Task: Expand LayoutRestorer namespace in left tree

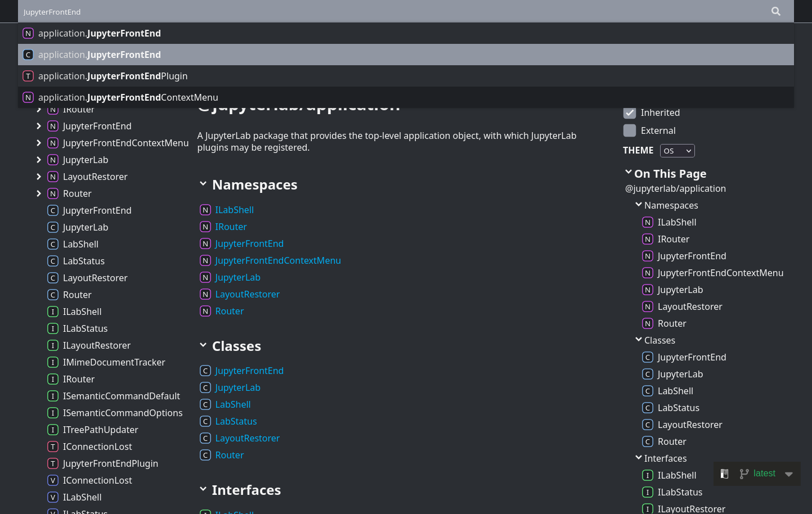Action: tap(39, 177)
